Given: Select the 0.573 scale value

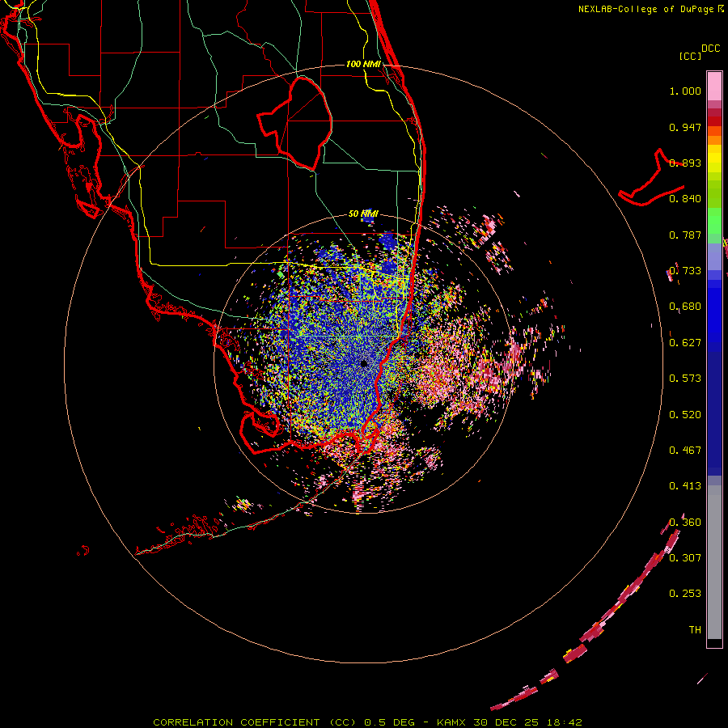Looking at the screenshot, I should click(685, 379).
